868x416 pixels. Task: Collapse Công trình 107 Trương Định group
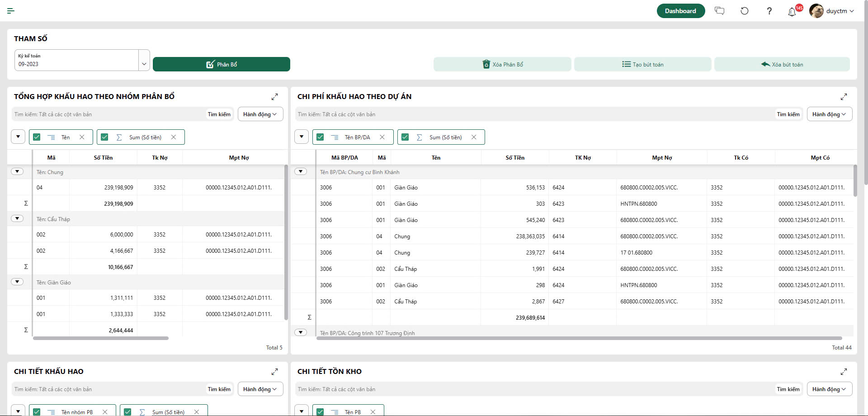pyautogui.click(x=301, y=332)
